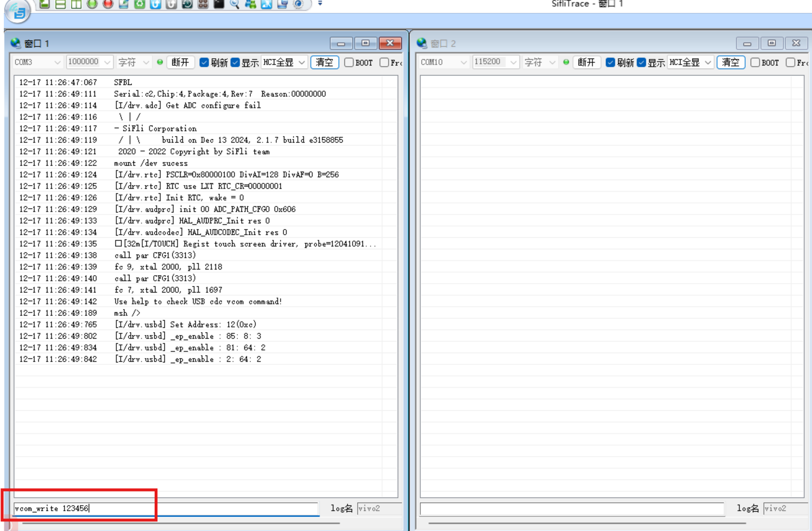The width and height of the screenshot is (812, 531).
Task: Uncheck 刷新 checkbox in window 1
Action: [x=204, y=62]
